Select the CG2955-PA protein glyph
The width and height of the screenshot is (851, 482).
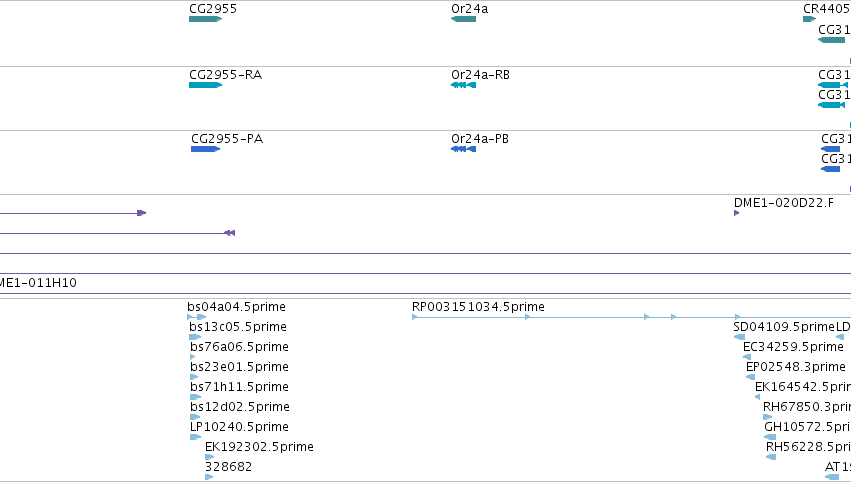[x=205, y=149]
